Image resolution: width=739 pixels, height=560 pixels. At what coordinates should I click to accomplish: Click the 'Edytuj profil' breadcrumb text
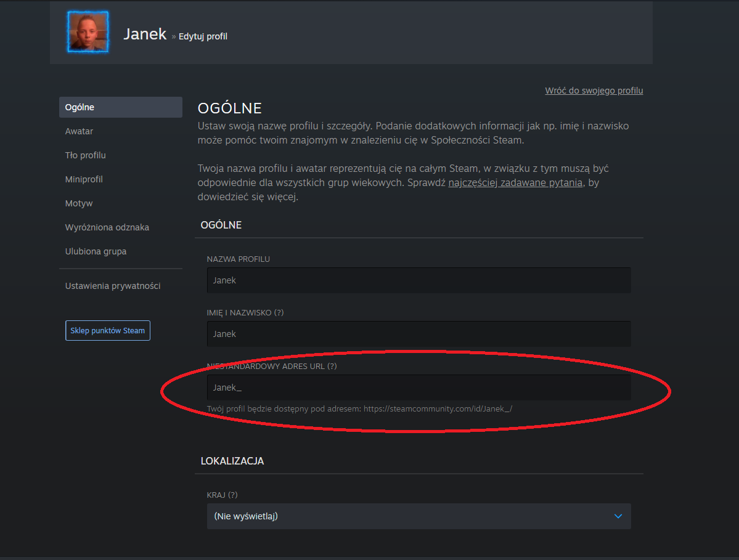[203, 36]
